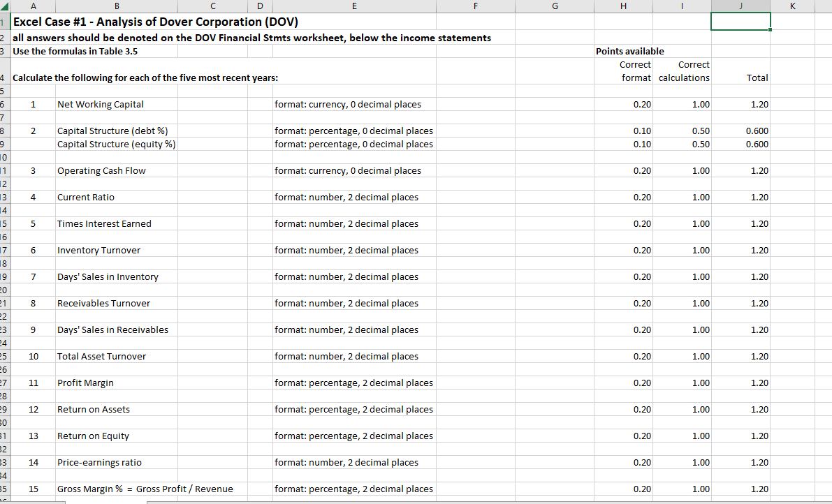Click the selected empty cell J1
832x504 pixels.
point(740,22)
